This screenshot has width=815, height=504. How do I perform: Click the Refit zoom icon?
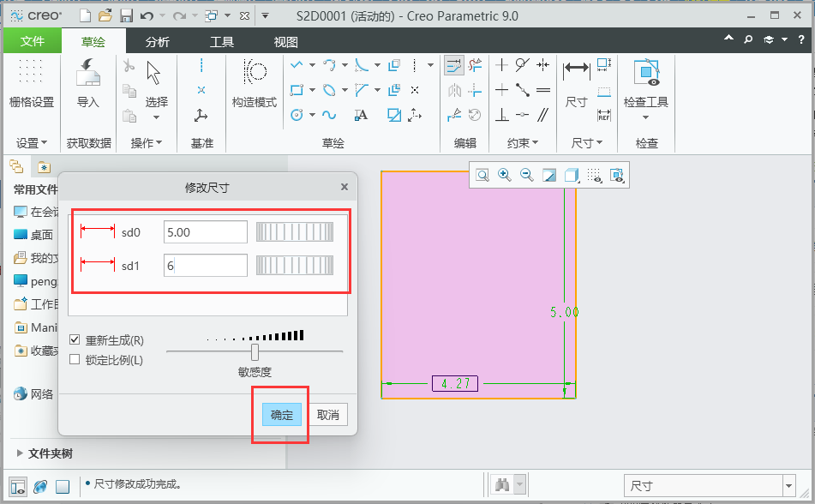482,175
